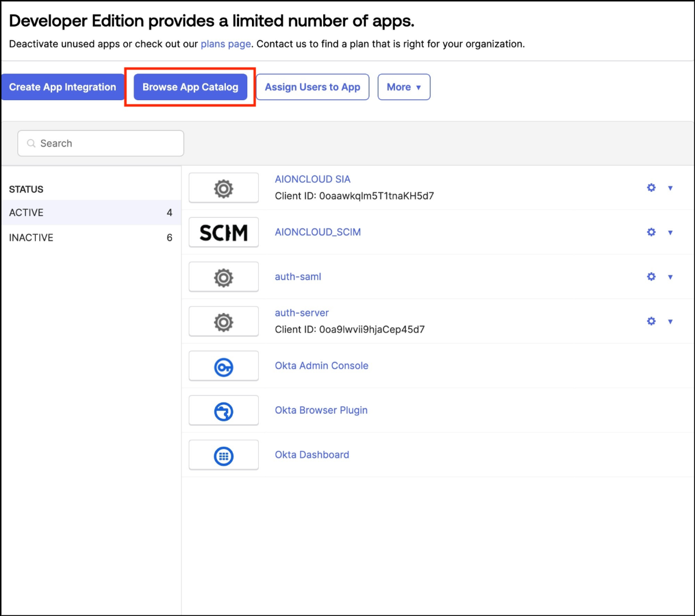This screenshot has height=616, width=695.
Task: Open the More dropdown menu
Action: click(x=404, y=87)
